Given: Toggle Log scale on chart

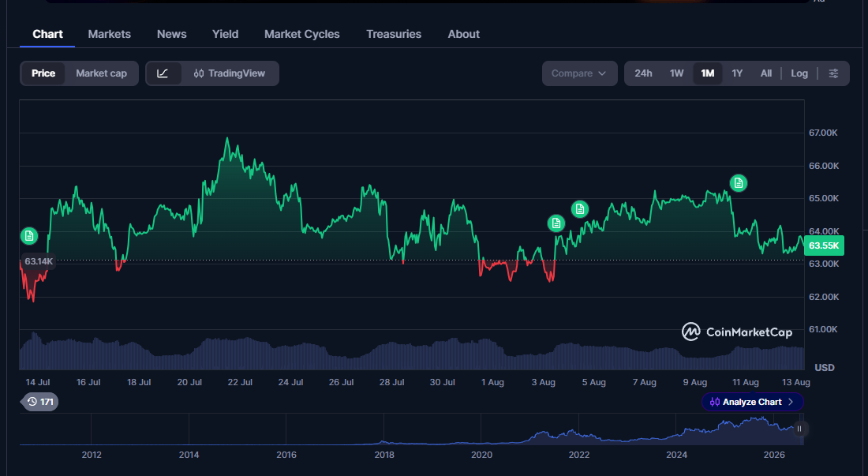Looking at the screenshot, I should (799, 73).
